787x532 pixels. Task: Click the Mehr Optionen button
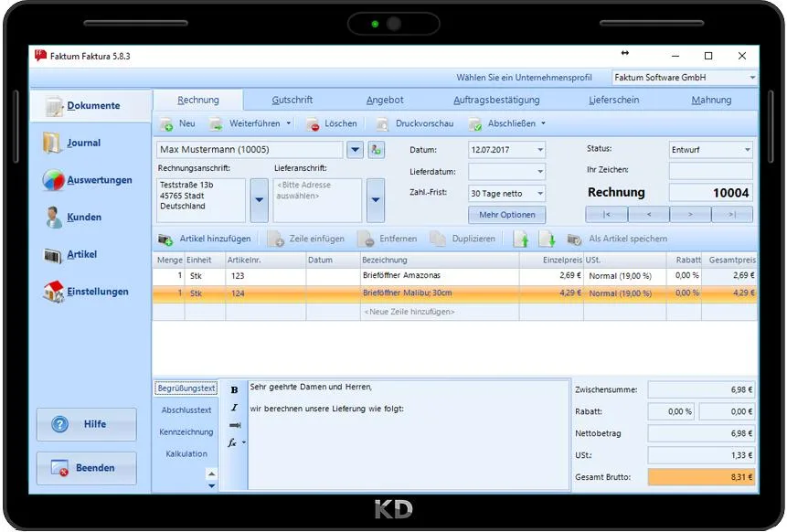[x=507, y=215]
